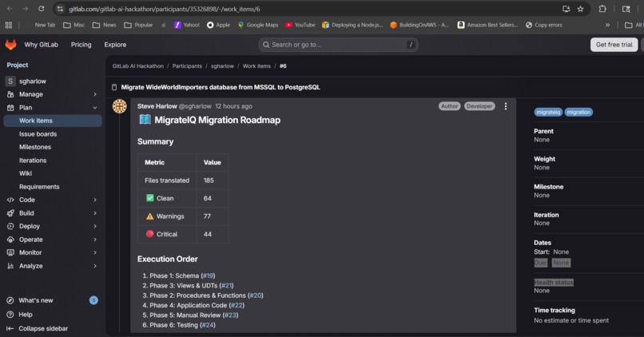Reload the current page
644x337 pixels.
pyautogui.click(x=41, y=9)
